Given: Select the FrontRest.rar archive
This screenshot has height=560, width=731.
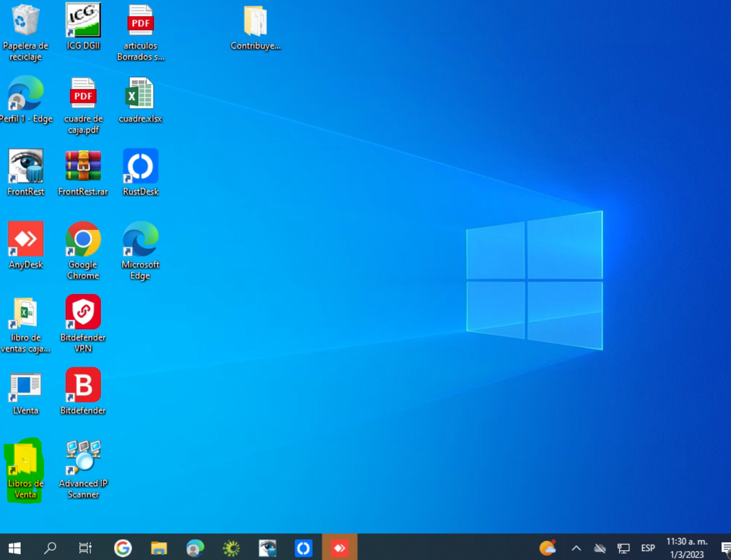Looking at the screenshot, I should 83,173.
